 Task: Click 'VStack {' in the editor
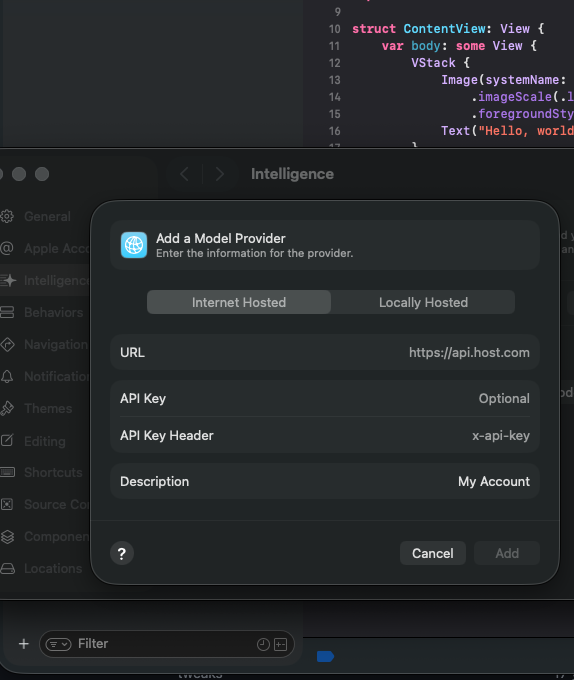(x=440, y=63)
